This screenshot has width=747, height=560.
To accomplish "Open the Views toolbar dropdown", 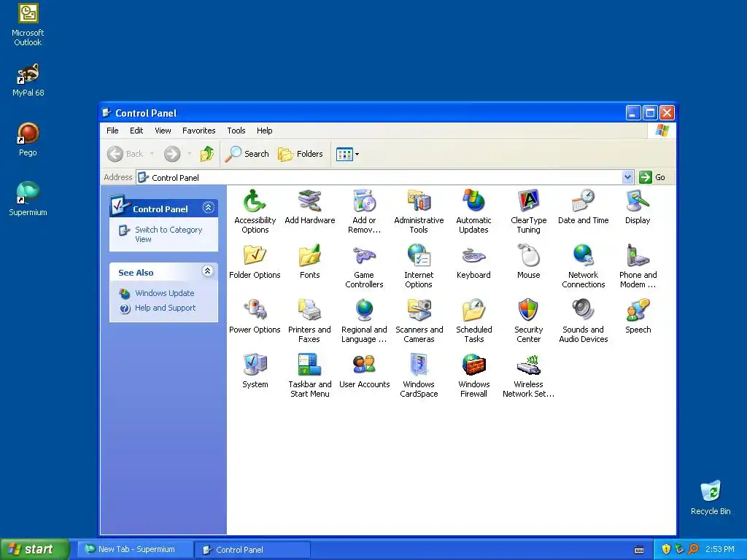I will [357, 154].
